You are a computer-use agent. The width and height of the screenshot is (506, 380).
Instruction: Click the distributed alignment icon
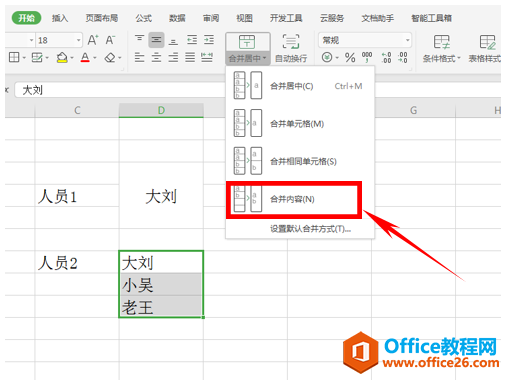pos(207,57)
